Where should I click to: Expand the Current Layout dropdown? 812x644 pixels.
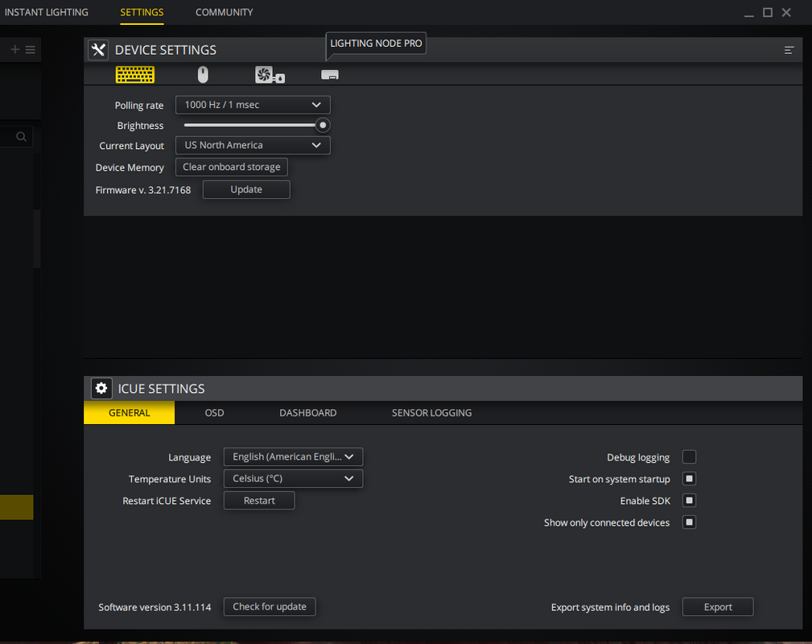click(253, 145)
